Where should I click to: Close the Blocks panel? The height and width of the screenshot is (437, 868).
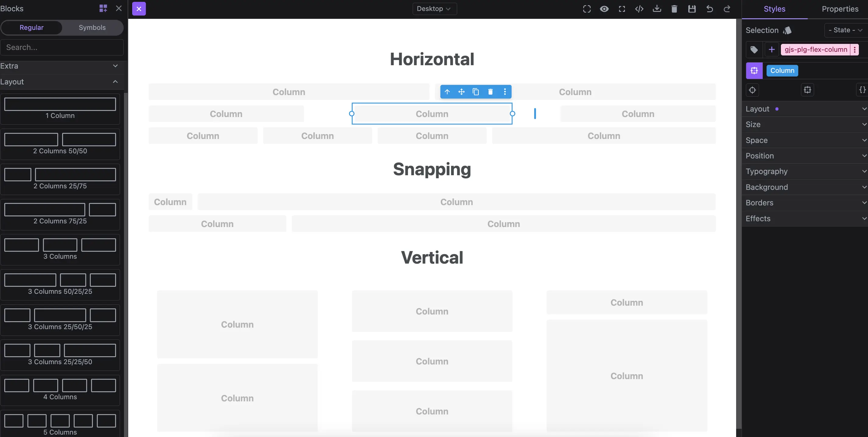[x=118, y=8]
